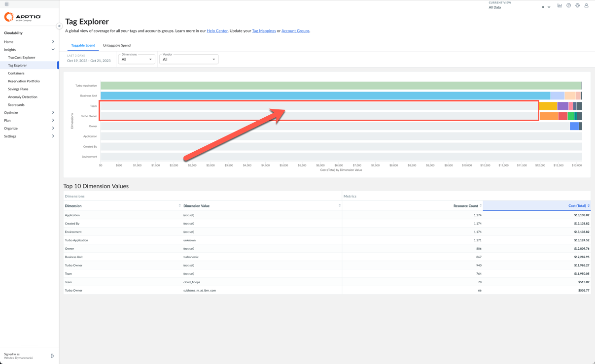Screen dimensions: 595x364
Task: Open the settings gear icon in the header
Action: coord(577,5)
